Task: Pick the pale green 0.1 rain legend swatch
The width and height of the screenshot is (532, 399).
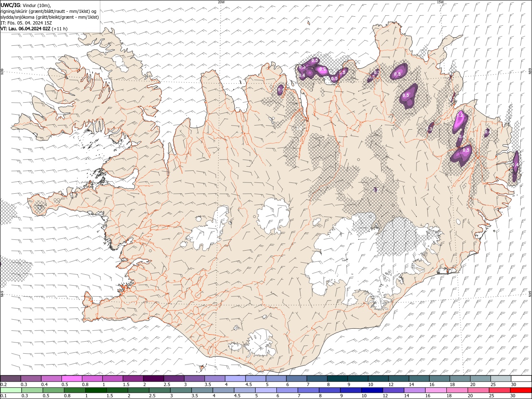Action: point(11,390)
